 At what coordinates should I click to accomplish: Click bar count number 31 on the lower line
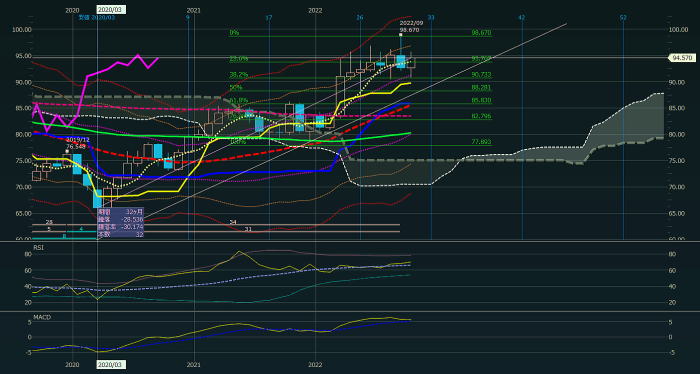click(x=248, y=229)
